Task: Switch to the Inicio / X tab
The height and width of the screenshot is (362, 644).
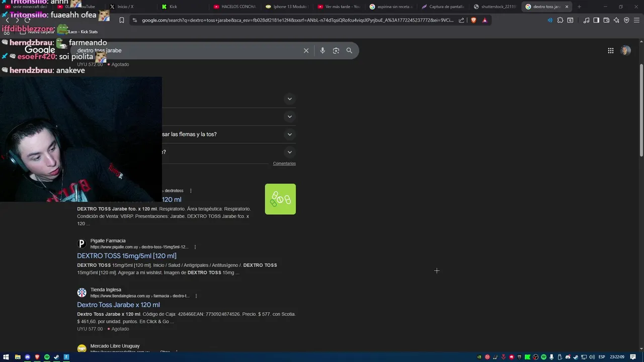Action: tap(130, 7)
